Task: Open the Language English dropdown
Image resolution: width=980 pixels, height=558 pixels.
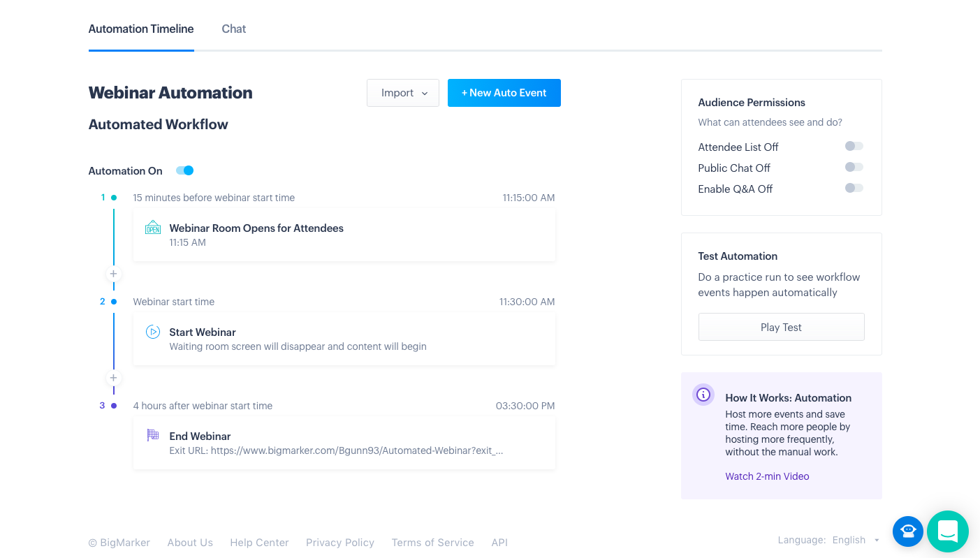Action: (x=828, y=540)
